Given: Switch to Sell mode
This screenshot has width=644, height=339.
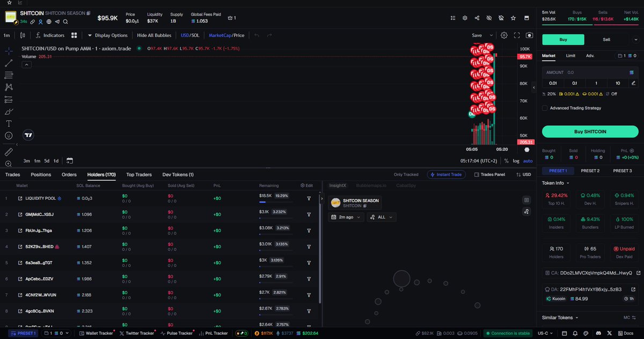Looking at the screenshot, I should click(x=606, y=39).
